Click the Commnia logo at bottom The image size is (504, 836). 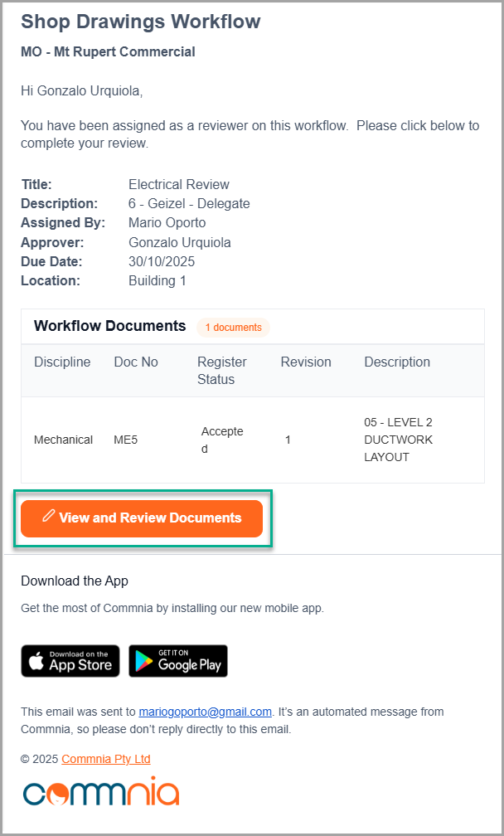click(x=101, y=792)
